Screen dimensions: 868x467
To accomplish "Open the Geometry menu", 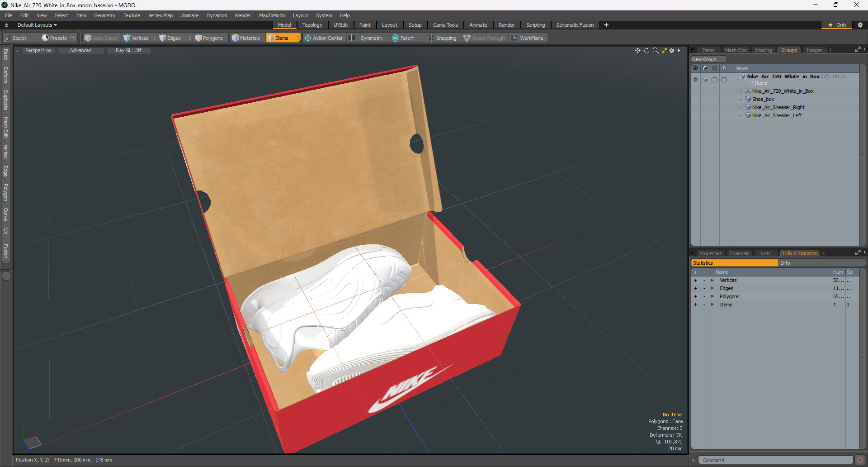I will pyautogui.click(x=104, y=15).
